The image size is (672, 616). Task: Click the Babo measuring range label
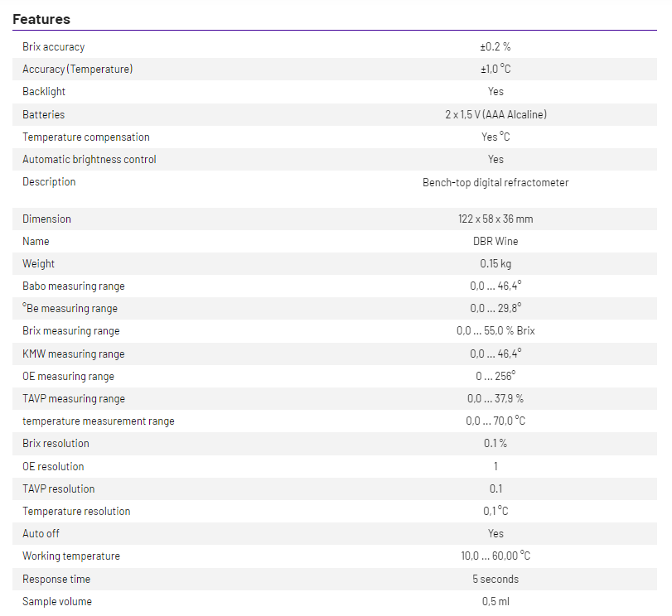click(x=74, y=286)
